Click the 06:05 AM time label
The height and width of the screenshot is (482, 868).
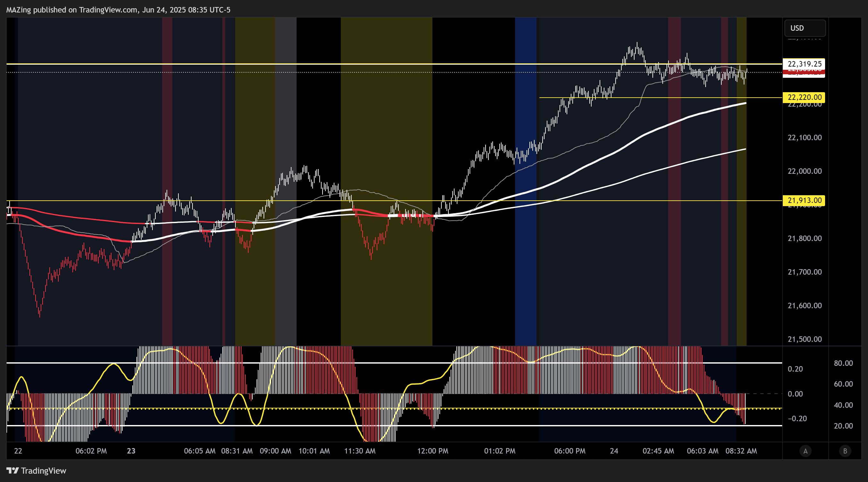point(200,451)
